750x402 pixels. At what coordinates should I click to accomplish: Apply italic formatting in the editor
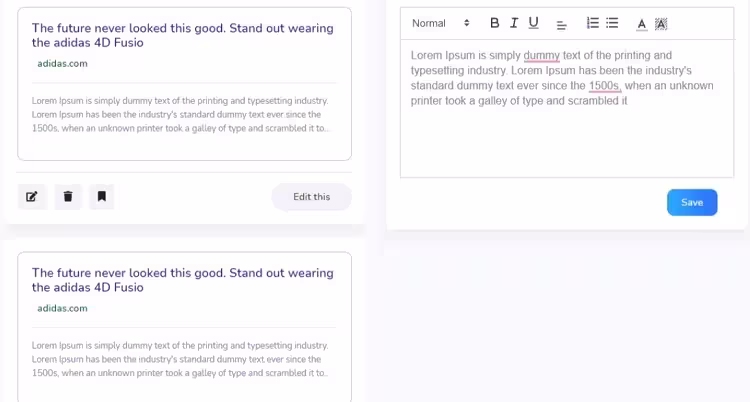pyautogui.click(x=514, y=23)
